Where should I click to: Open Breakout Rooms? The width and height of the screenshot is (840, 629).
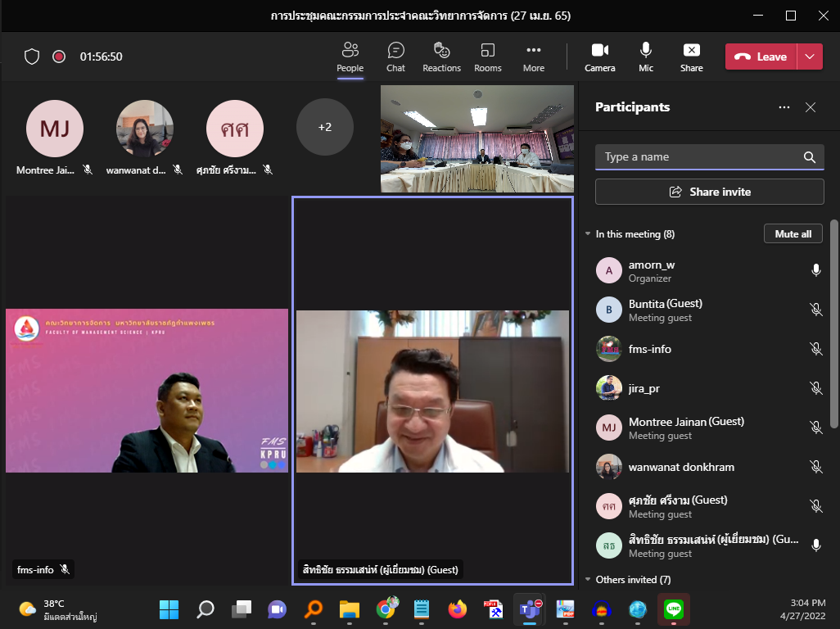(x=487, y=57)
